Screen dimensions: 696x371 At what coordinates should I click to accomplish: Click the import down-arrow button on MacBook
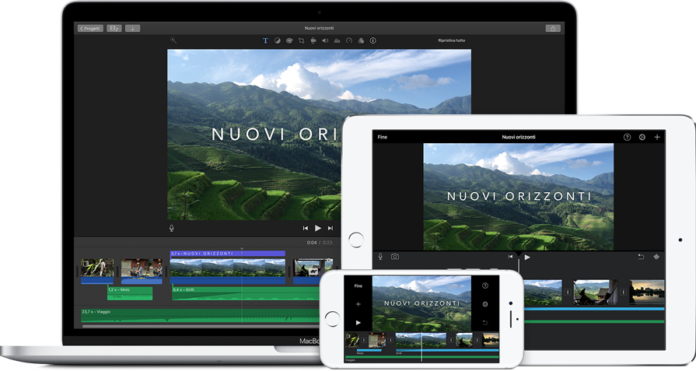(x=132, y=28)
